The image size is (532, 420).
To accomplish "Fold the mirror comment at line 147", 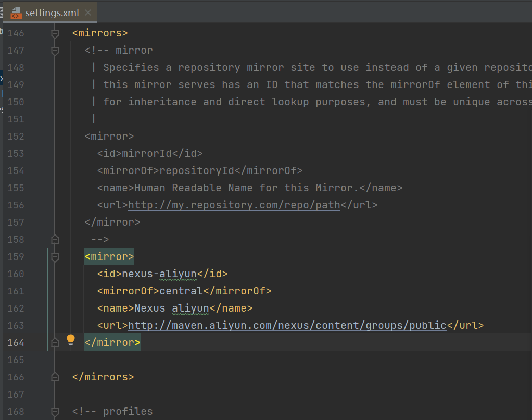I will click(x=55, y=51).
